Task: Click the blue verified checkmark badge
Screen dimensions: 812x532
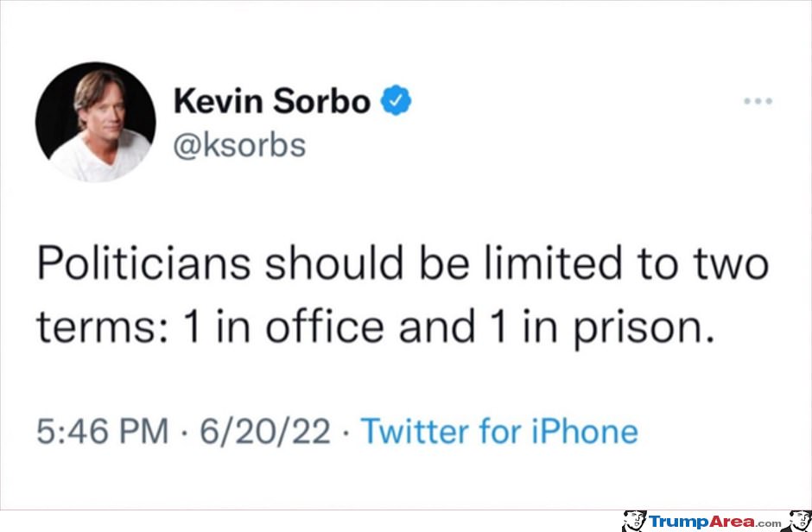Action: (396, 101)
